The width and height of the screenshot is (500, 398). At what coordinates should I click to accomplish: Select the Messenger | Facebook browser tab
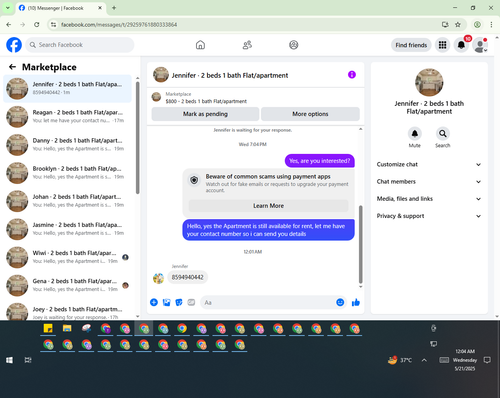(x=60, y=8)
